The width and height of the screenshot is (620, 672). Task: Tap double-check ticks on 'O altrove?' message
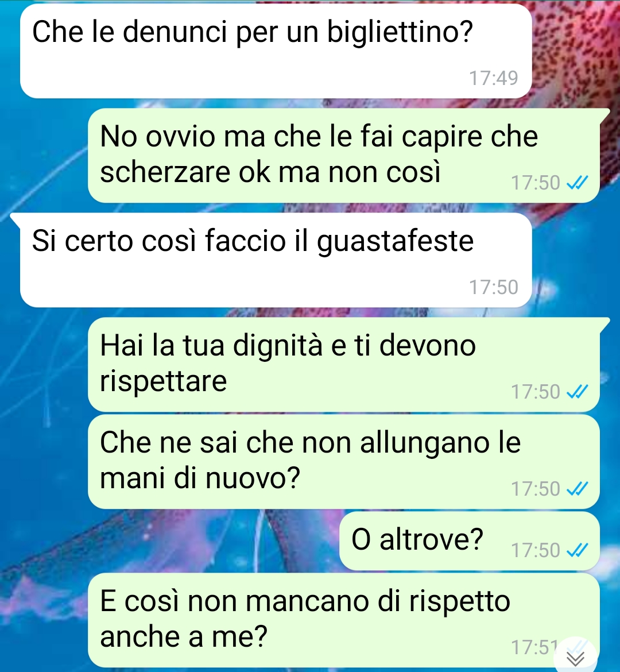tap(577, 550)
